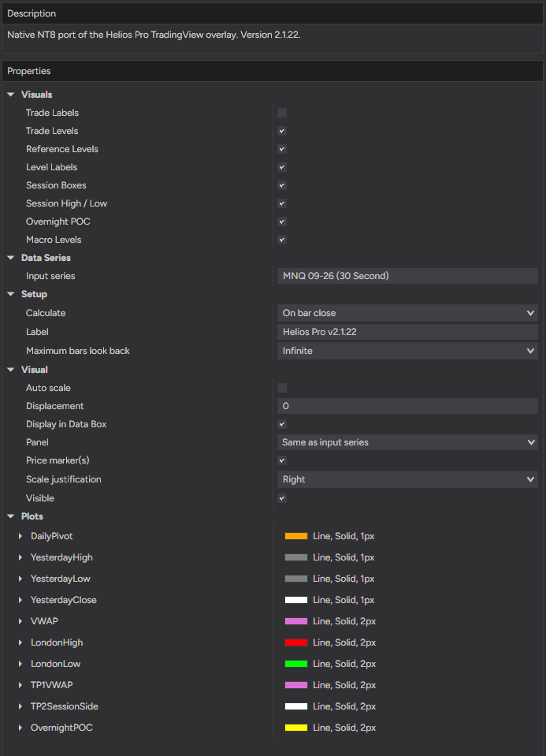This screenshot has height=756, width=546.
Task: Uncheck Price marker(s) checkbox
Action: tap(282, 460)
